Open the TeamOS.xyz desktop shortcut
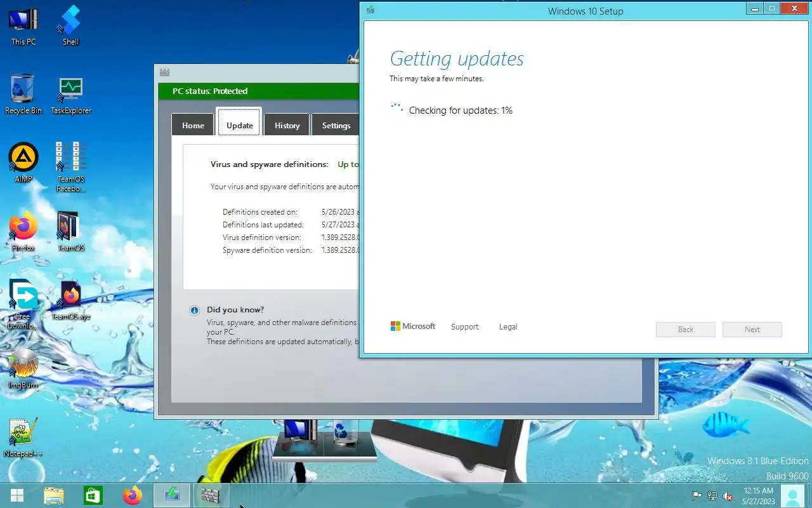 [70, 301]
